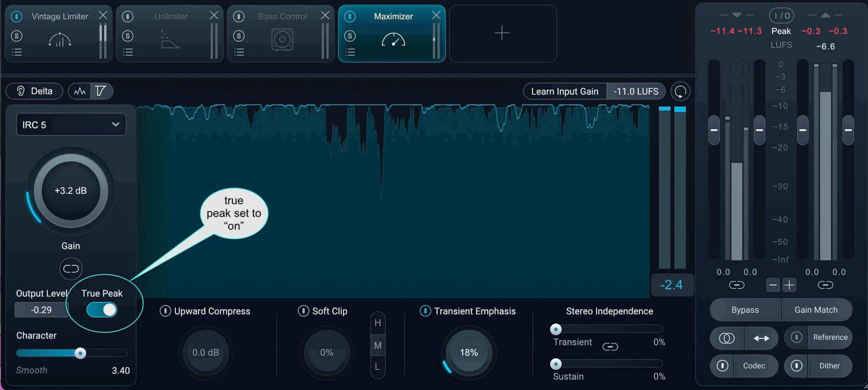Adjust the Character slider handle
Image resolution: width=868 pixels, height=390 pixels.
click(x=80, y=353)
